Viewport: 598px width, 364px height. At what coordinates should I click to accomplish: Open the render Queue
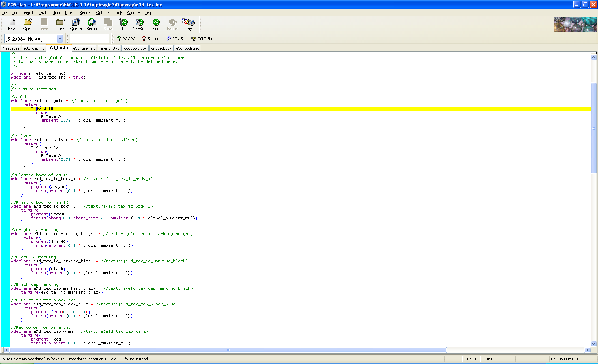tap(76, 25)
